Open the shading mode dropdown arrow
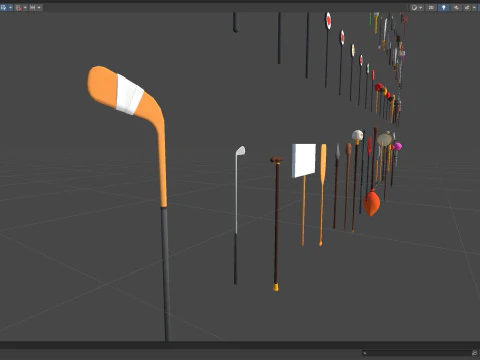 pos(421,7)
